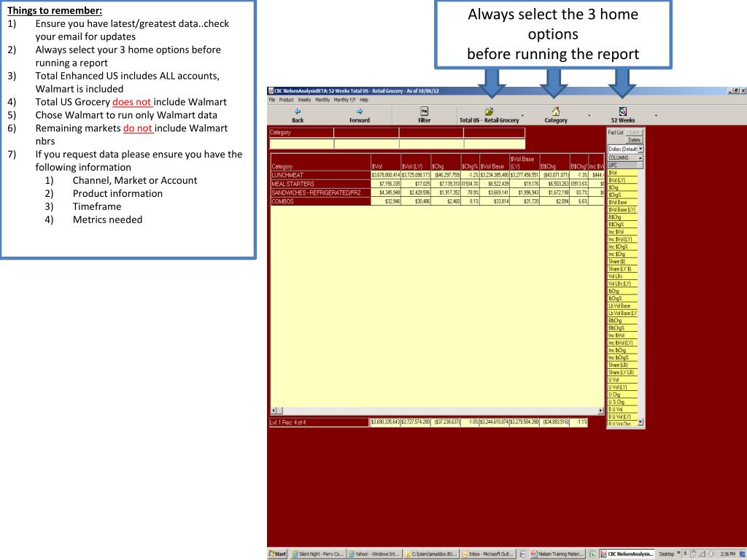
Task: Click the $Vol column header
Action: coord(385,162)
